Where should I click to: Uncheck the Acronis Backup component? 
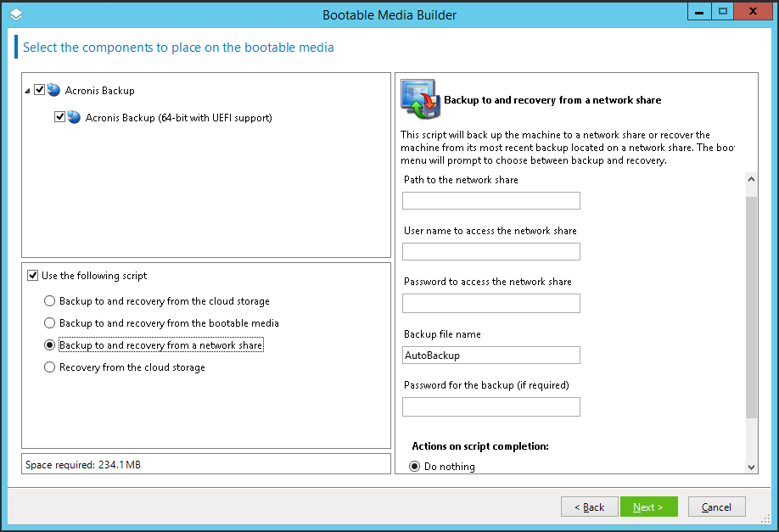coord(37,90)
